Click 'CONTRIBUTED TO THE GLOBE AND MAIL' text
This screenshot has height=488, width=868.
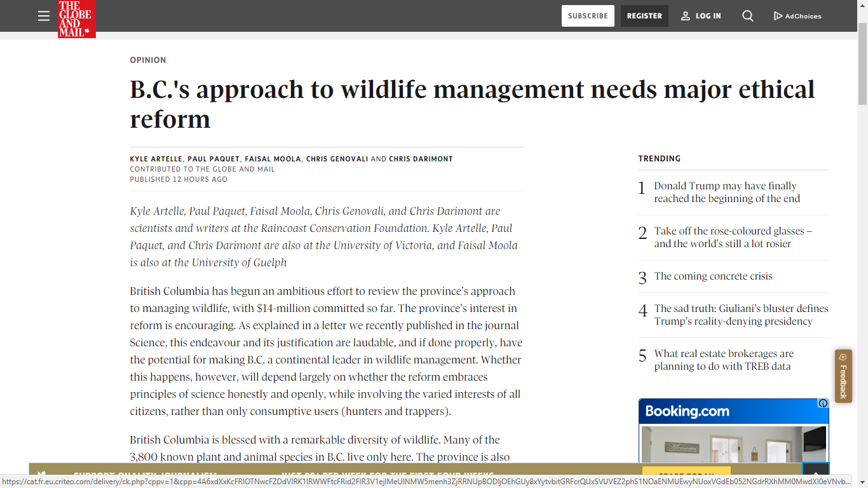pos(203,169)
